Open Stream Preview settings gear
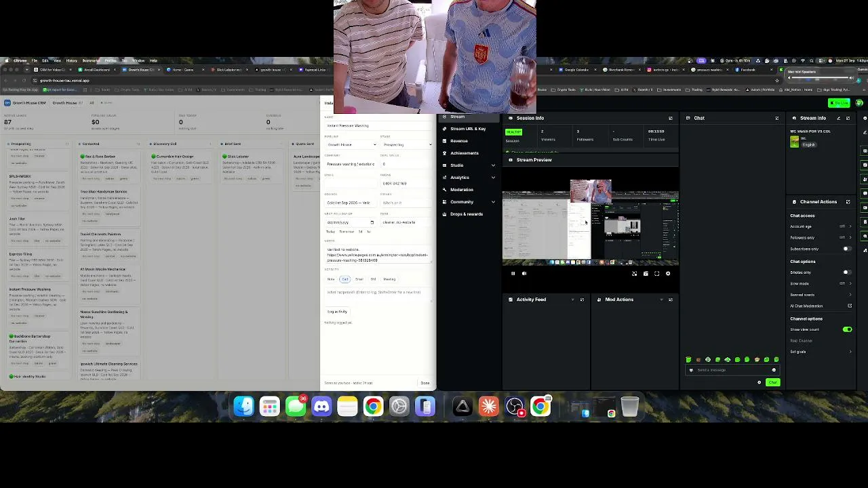This screenshot has width=868, height=488. [668, 274]
